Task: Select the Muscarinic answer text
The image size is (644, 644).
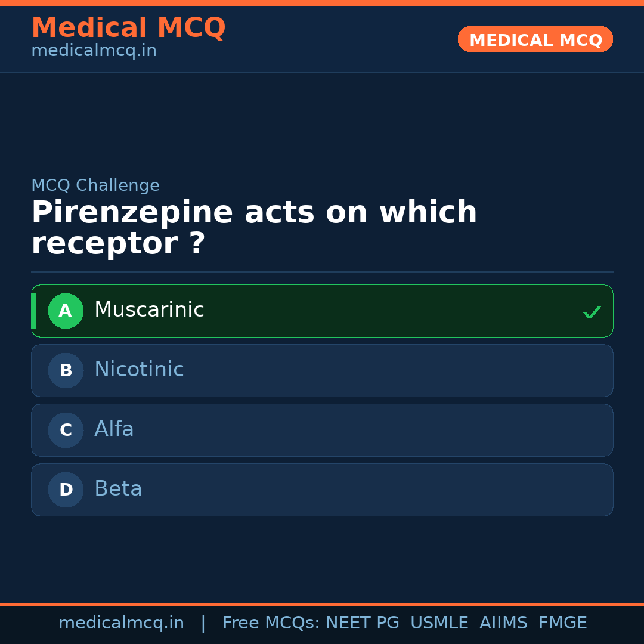Action: pos(149,310)
